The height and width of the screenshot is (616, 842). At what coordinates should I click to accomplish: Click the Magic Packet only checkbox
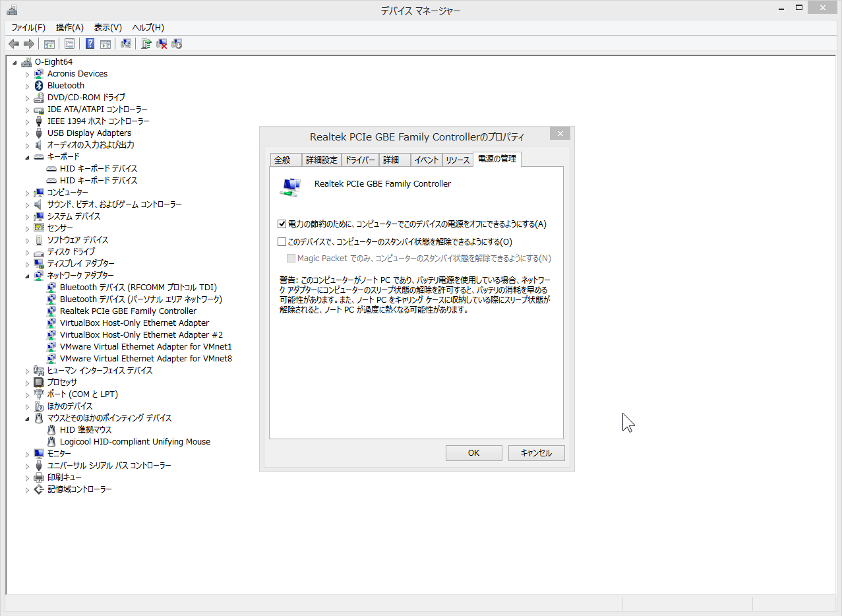(291, 259)
